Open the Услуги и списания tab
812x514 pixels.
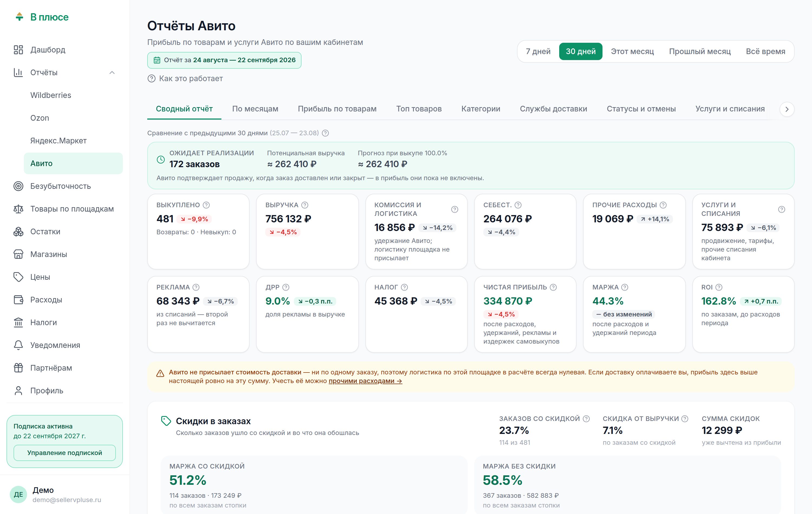730,109
